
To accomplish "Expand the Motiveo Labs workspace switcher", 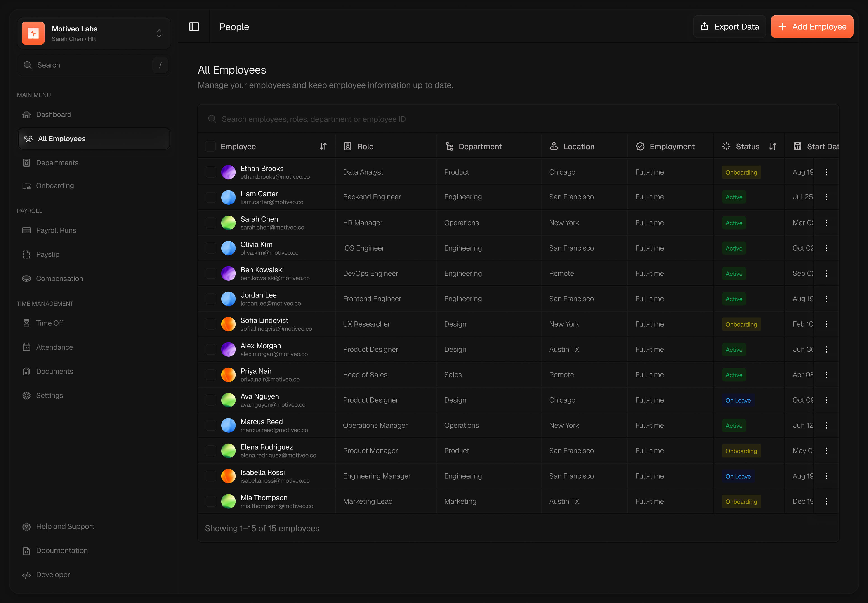I will point(159,33).
